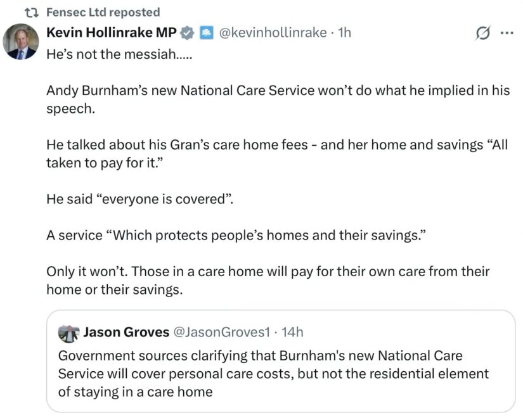
Task: Click the line He said "everyone is covered"
Action: click(x=139, y=199)
